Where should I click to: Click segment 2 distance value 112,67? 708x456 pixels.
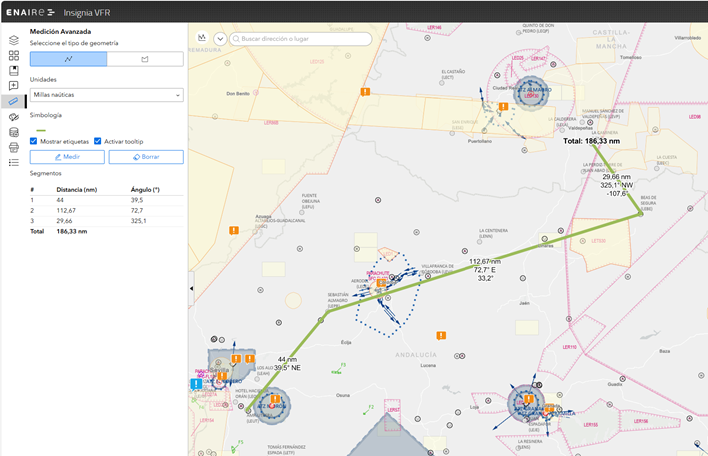pos(66,210)
